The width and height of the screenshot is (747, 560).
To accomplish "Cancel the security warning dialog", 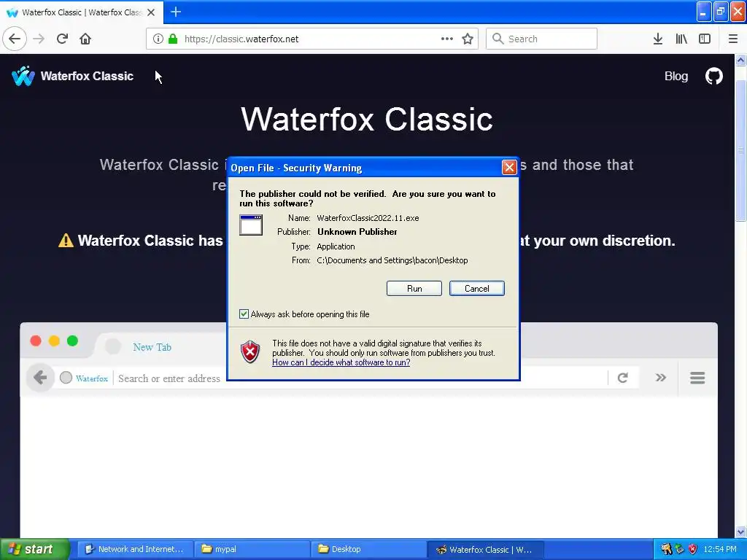I will [x=476, y=289].
